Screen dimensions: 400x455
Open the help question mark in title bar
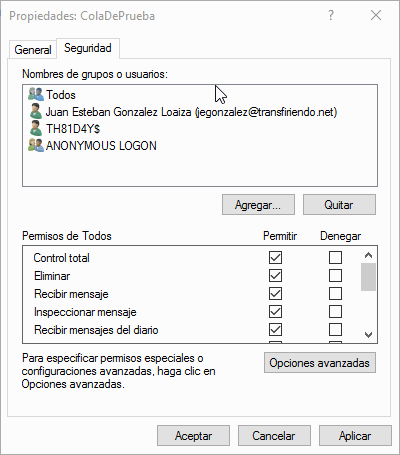point(331,15)
